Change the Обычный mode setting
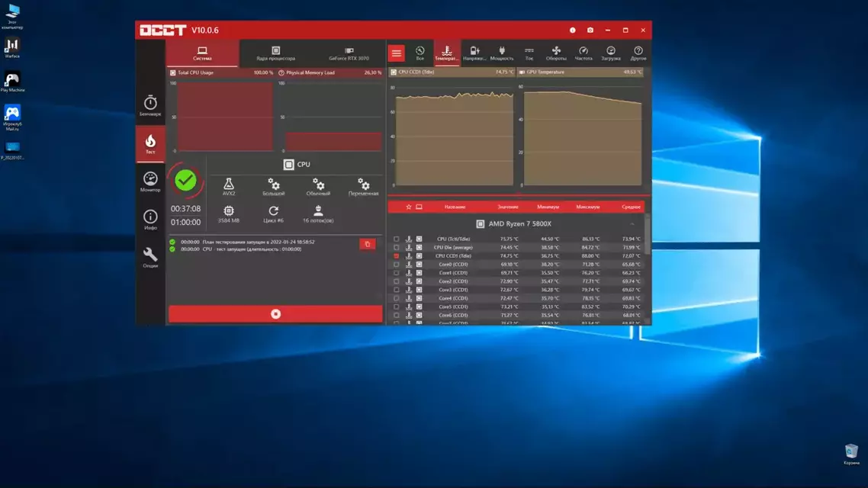The height and width of the screenshot is (488, 868). [x=318, y=187]
